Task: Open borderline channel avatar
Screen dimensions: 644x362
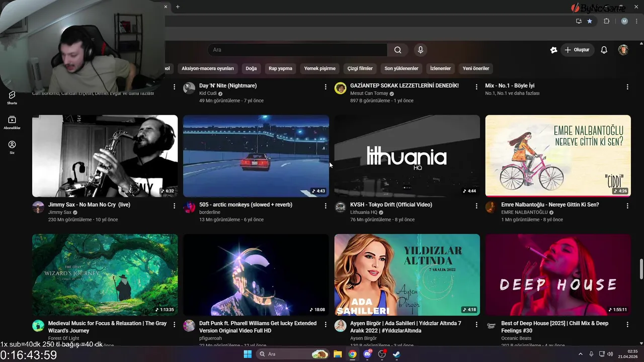Action: click(x=189, y=207)
